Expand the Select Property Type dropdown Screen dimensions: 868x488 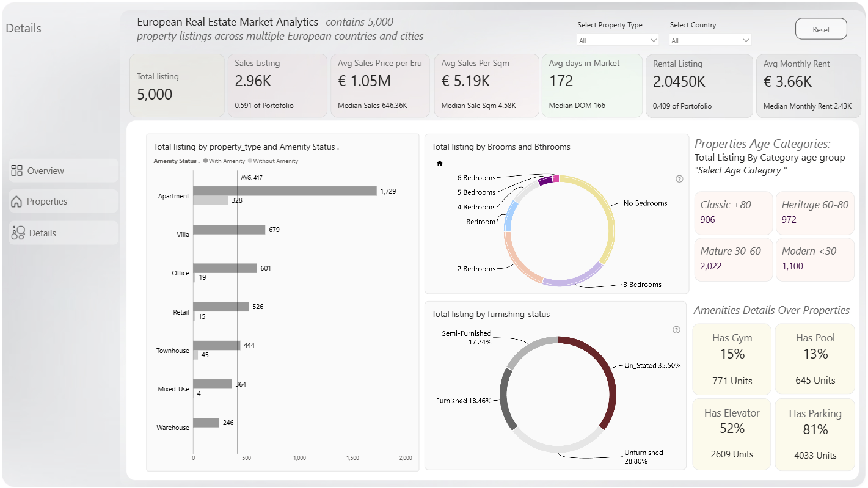click(x=618, y=40)
